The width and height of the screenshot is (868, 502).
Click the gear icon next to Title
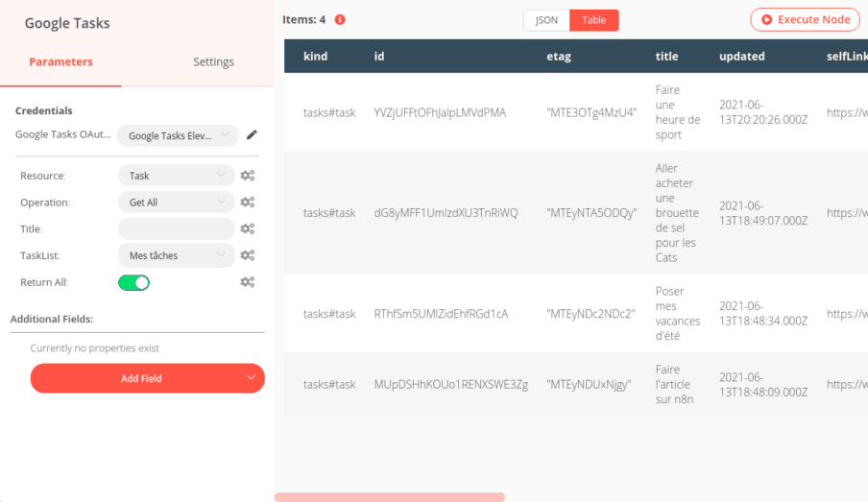(248, 229)
